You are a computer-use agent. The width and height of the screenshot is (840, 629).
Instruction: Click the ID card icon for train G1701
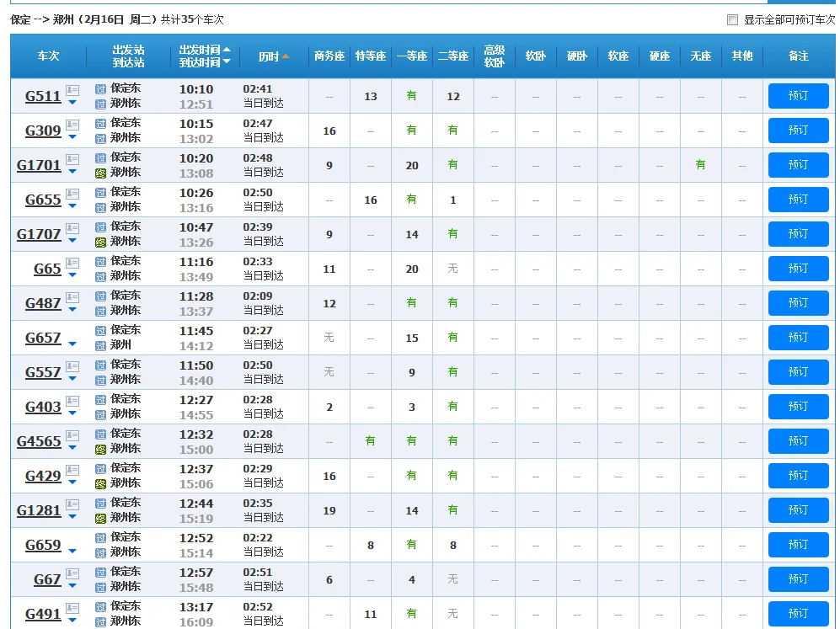point(72,159)
